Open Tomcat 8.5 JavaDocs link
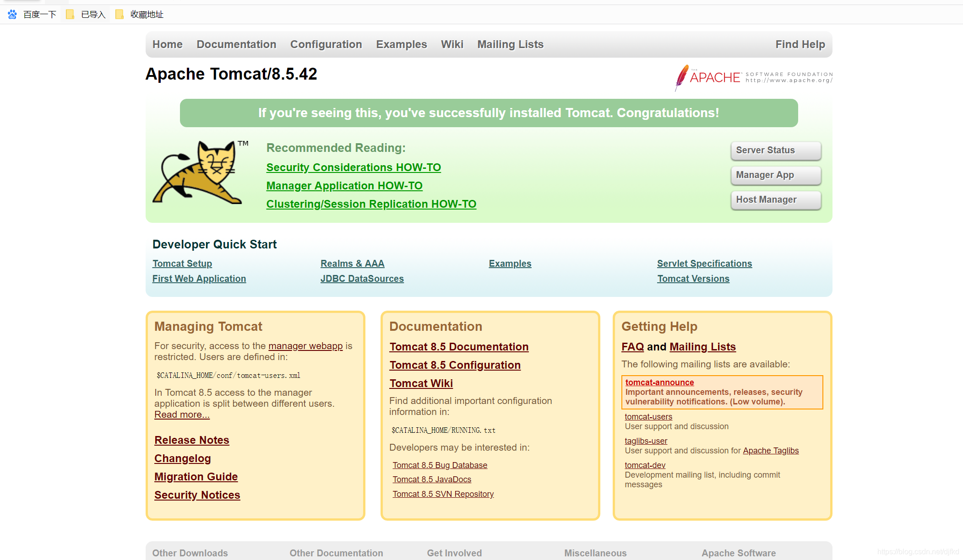The height and width of the screenshot is (560, 963). [x=432, y=479]
